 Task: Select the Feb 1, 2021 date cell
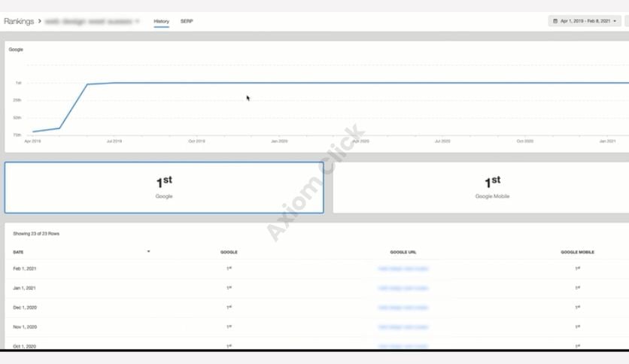pyautogui.click(x=25, y=268)
